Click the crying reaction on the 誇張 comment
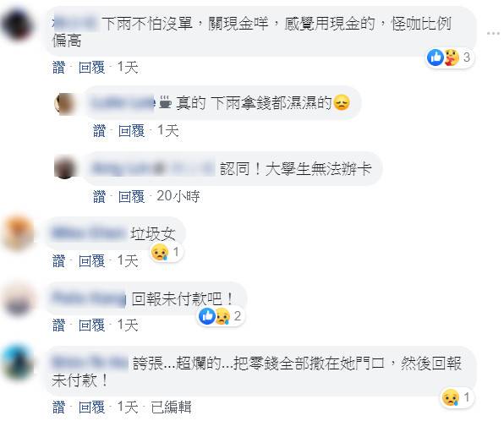 coord(451,397)
